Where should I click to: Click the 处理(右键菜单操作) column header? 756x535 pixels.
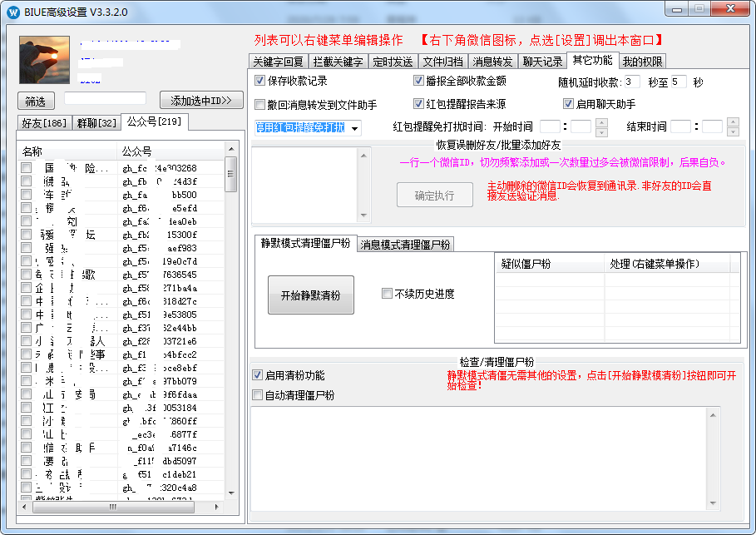667,264
